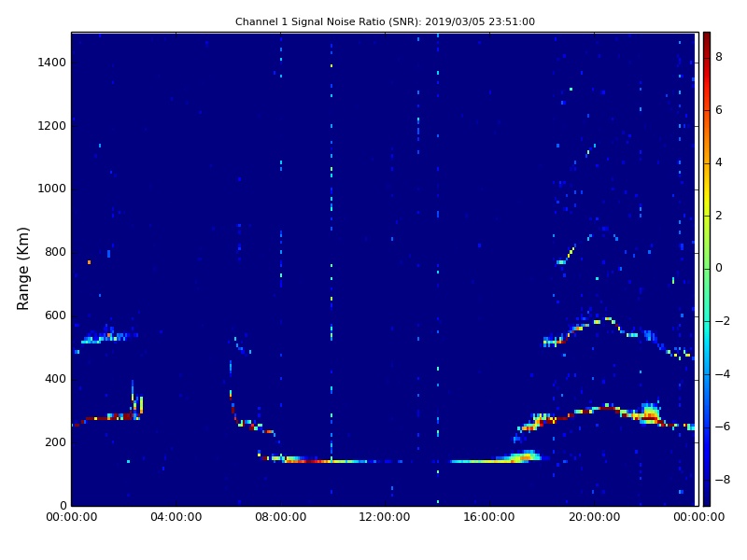The height and width of the screenshot is (560, 747).
Task: Click the x-axis tick label '20:00:00'
Action: (594, 517)
